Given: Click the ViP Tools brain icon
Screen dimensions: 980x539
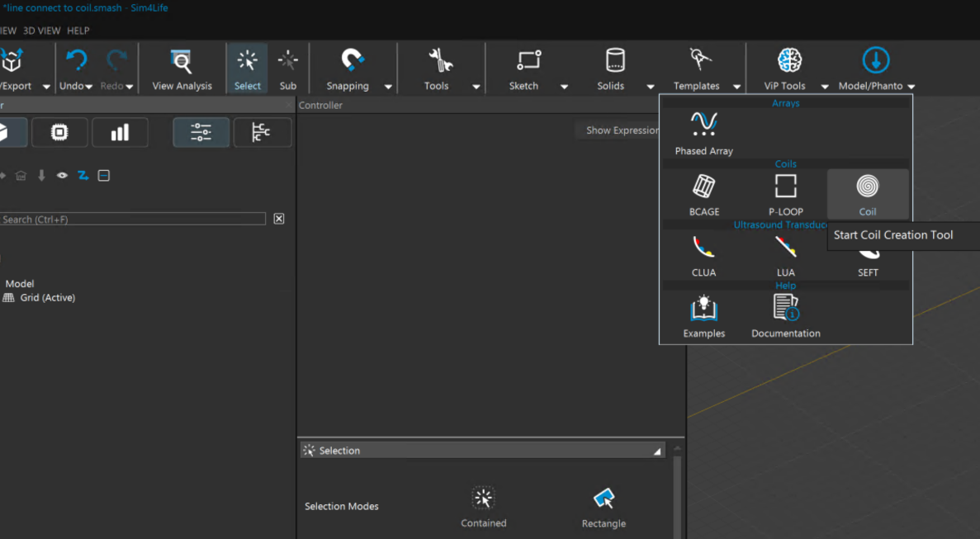Looking at the screenshot, I should coord(789,61).
